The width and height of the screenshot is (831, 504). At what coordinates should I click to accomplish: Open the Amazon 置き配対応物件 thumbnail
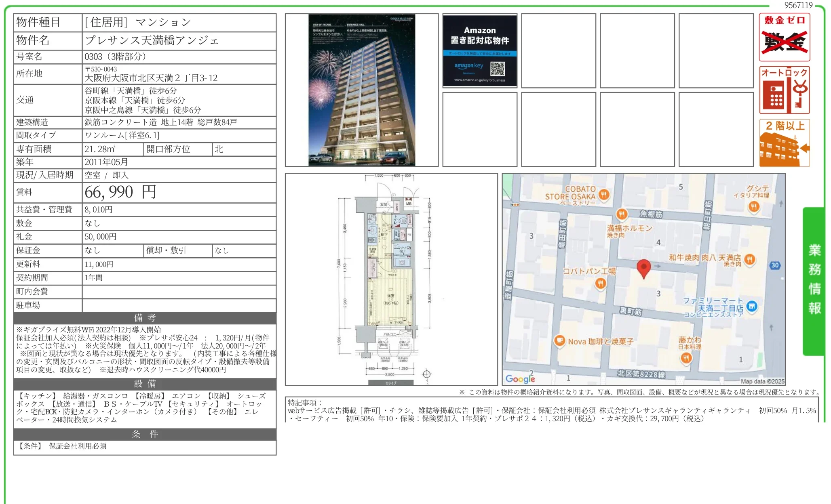(x=480, y=50)
